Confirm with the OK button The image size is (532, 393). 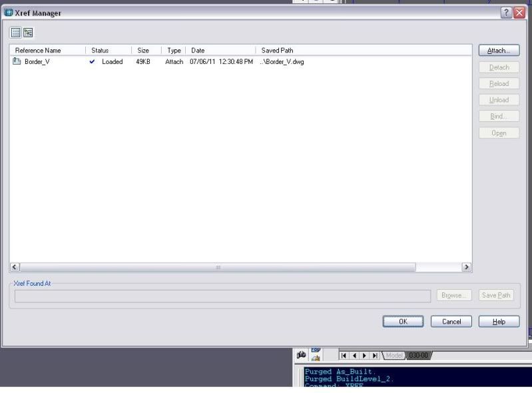(403, 322)
